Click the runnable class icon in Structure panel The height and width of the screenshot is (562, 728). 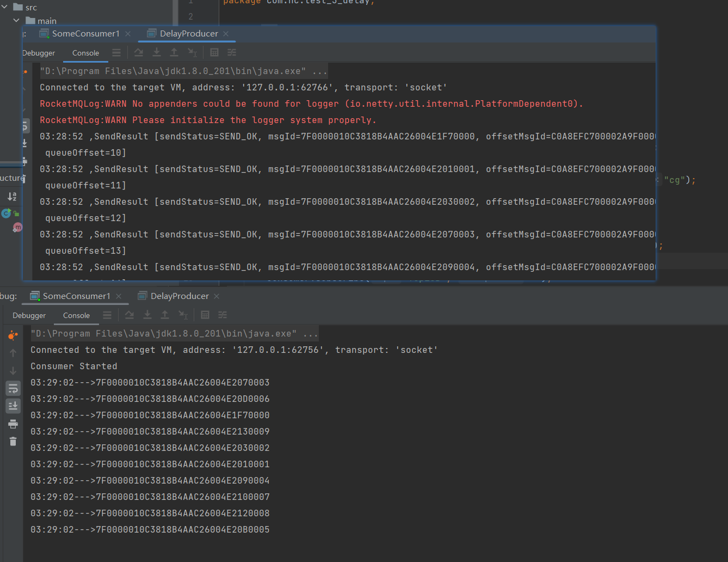click(7, 213)
